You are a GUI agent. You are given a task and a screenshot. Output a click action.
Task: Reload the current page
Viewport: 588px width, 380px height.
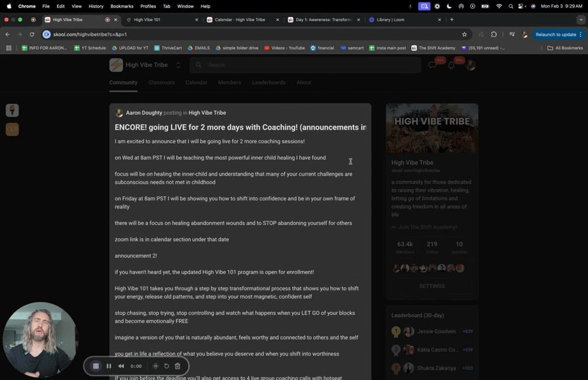[32, 34]
